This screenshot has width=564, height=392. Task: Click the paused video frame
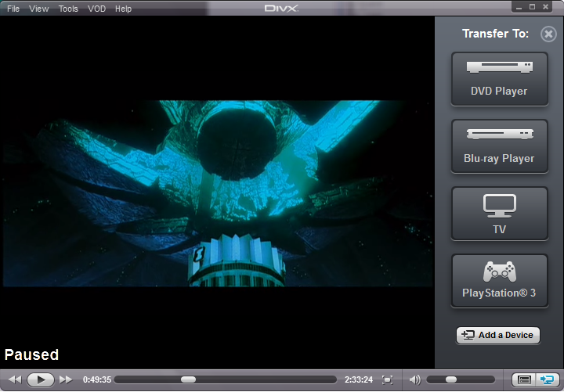pos(217,193)
